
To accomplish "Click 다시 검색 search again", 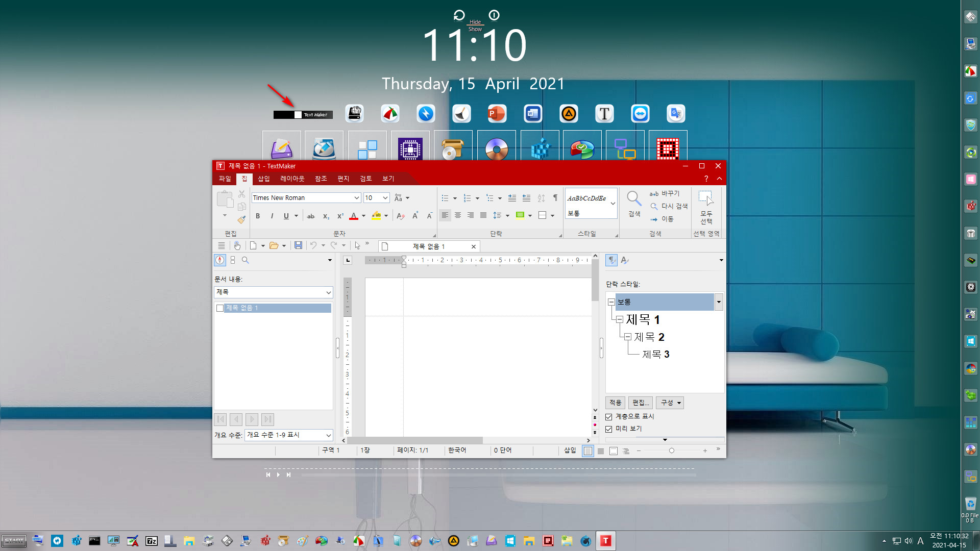I will coord(669,206).
